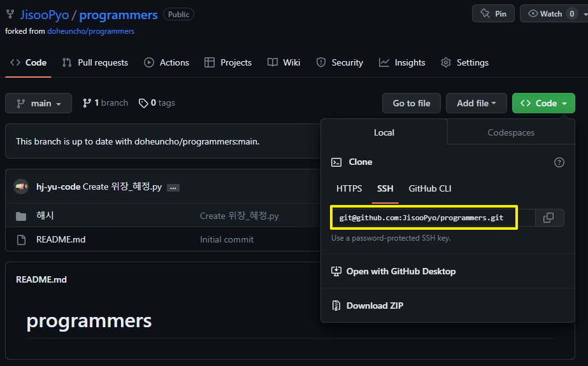View the 1 branch link
Viewport: 588px width, 366px height.
pos(105,103)
